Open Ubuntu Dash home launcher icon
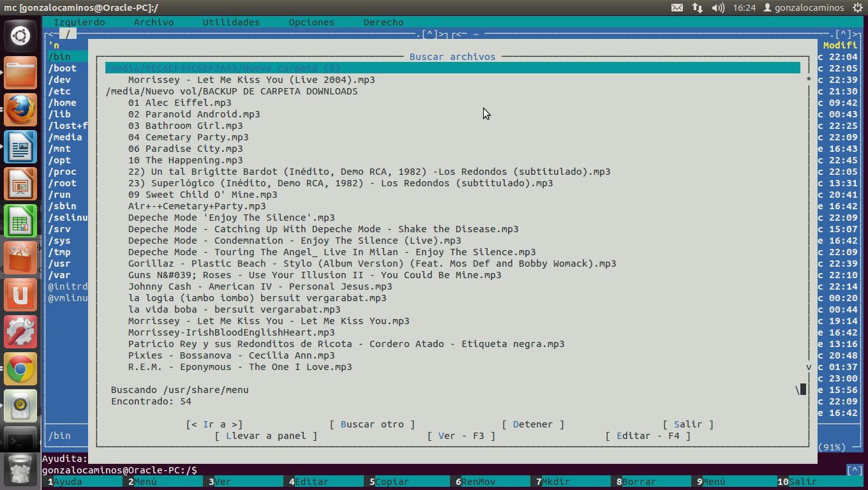The height and width of the screenshot is (490, 868). (x=20, y=35)
